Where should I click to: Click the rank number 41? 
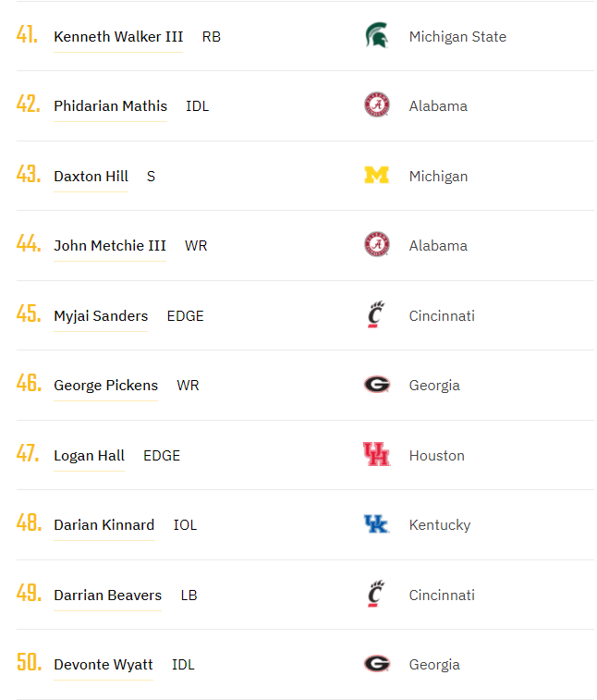pos(28,36)
